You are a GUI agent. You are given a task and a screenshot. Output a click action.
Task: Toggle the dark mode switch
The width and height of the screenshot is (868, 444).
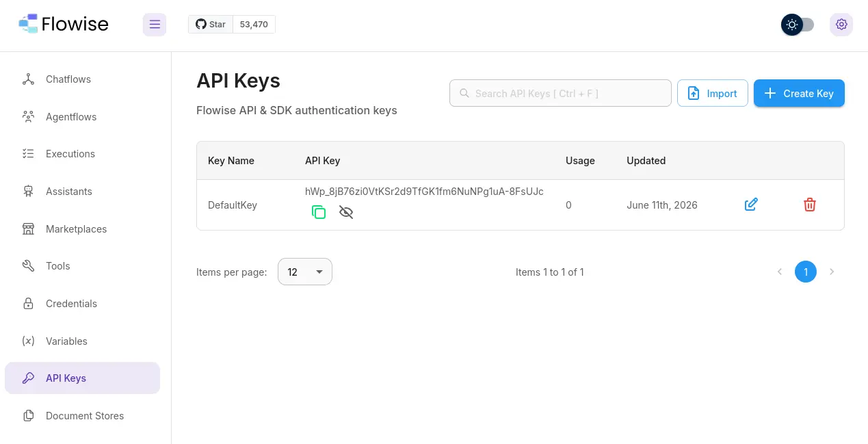coord(798,25)
